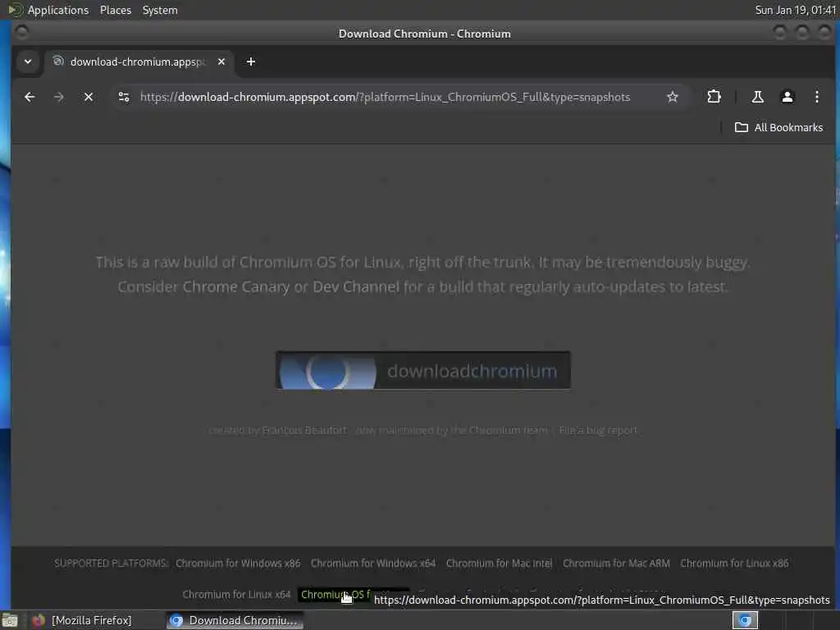The height and width of the screenshot is (630, 840).
Task: Open Chromium for Windows x64 link
Action: [373, 564]
